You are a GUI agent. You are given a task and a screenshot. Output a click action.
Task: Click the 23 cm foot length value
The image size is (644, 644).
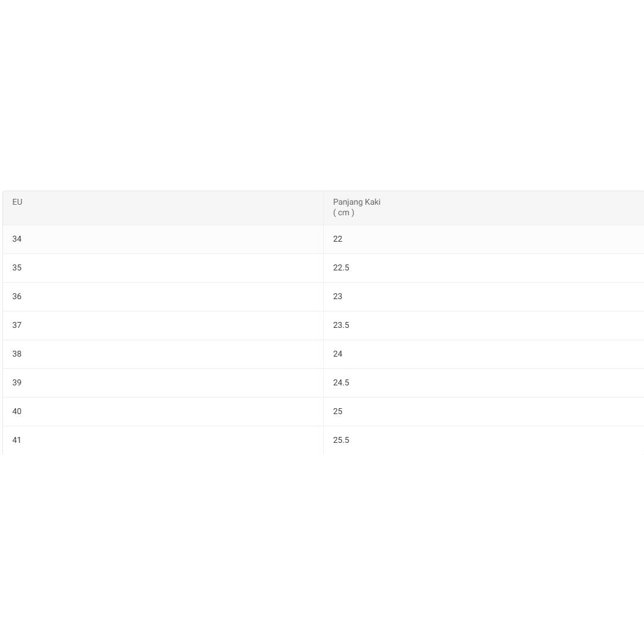(338, 297)
